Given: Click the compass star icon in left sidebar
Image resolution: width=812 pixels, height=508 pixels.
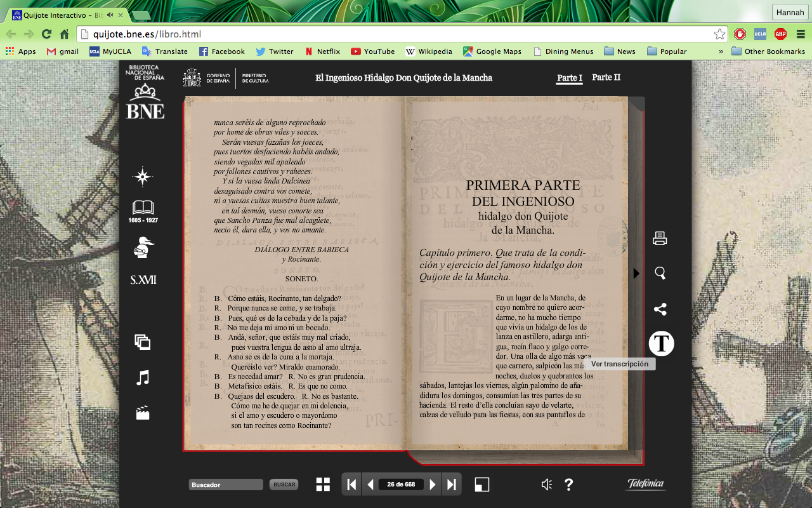Looking at the screenshot, I should (143, 177).
